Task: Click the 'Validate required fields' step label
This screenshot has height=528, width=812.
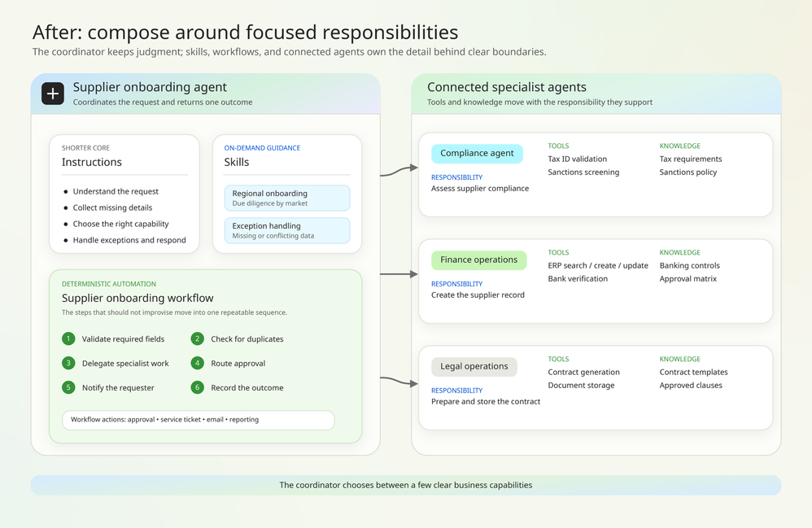Action: [123, 339]
